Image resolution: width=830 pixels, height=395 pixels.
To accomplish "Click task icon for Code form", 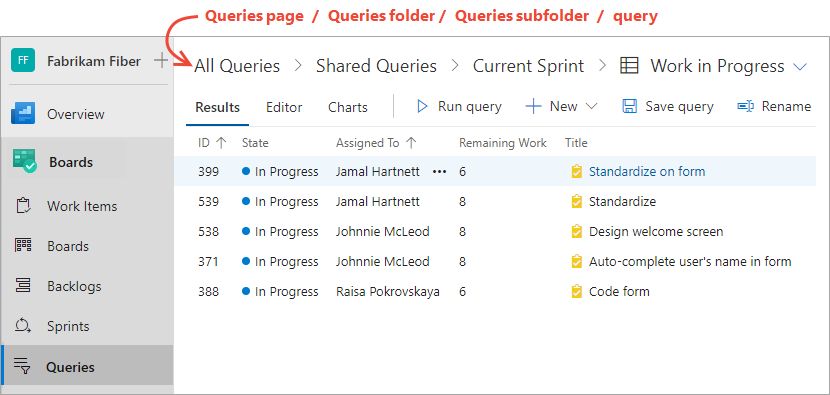I will (x=576, y=292).
